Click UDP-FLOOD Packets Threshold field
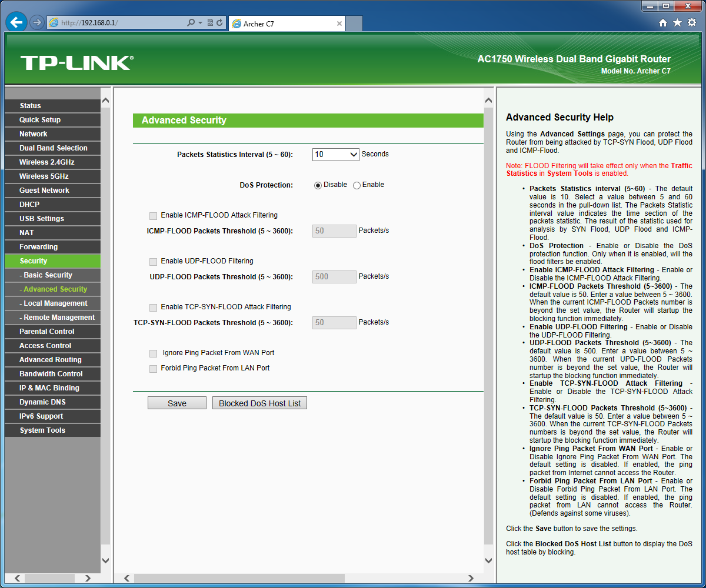Viewport: 706px width, 588px height. pyautogui.click(x=334, y=277)
